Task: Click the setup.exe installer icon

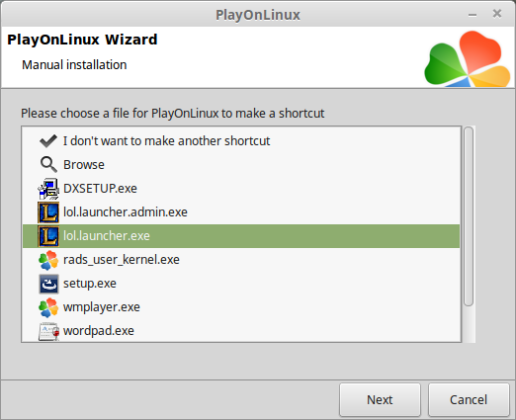Action: click(48, 284)
